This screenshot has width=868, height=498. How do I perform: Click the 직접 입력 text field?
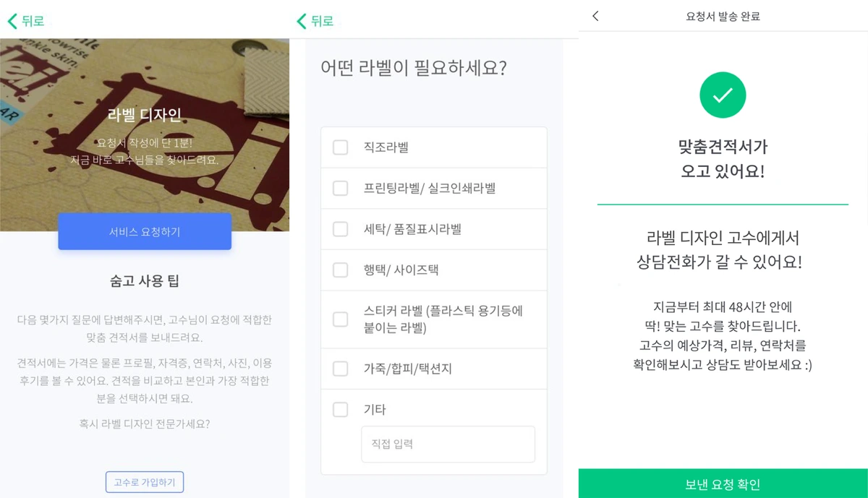click(448, 444)
